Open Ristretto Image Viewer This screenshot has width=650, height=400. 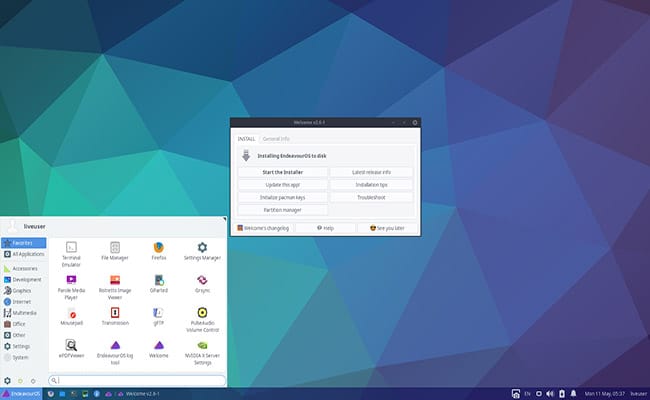(x=115, y=281)
